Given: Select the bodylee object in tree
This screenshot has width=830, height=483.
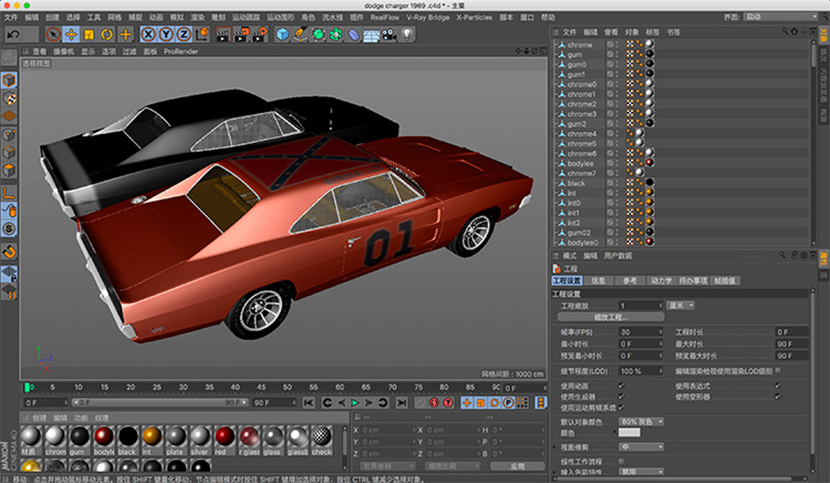Looking at the screenshot, I should coord(580,164).
